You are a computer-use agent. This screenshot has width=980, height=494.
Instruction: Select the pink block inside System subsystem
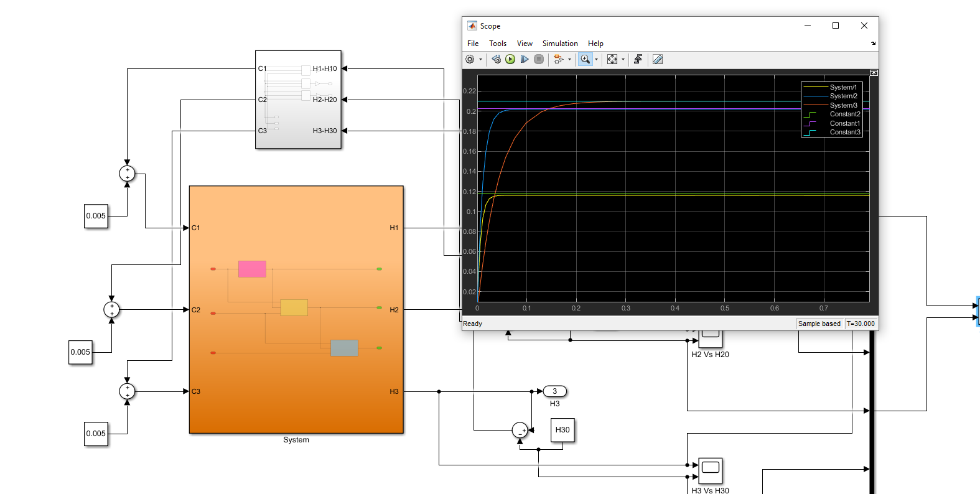pyautogui.click(x=252, y=269)
